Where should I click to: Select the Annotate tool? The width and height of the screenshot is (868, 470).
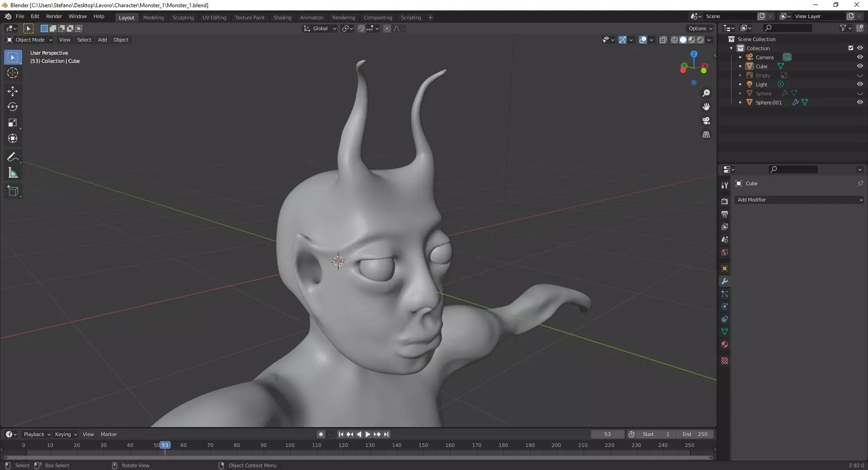[x=13, y=157]
